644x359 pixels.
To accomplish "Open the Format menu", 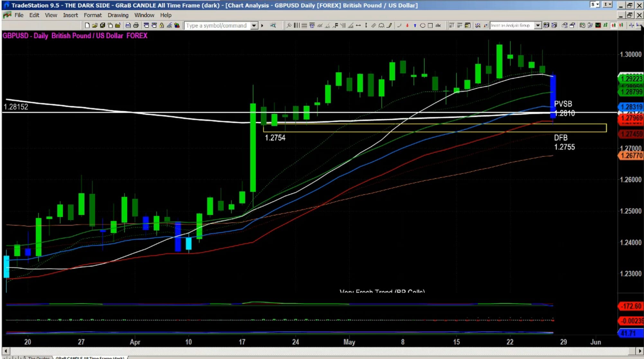I will [93, 15].
